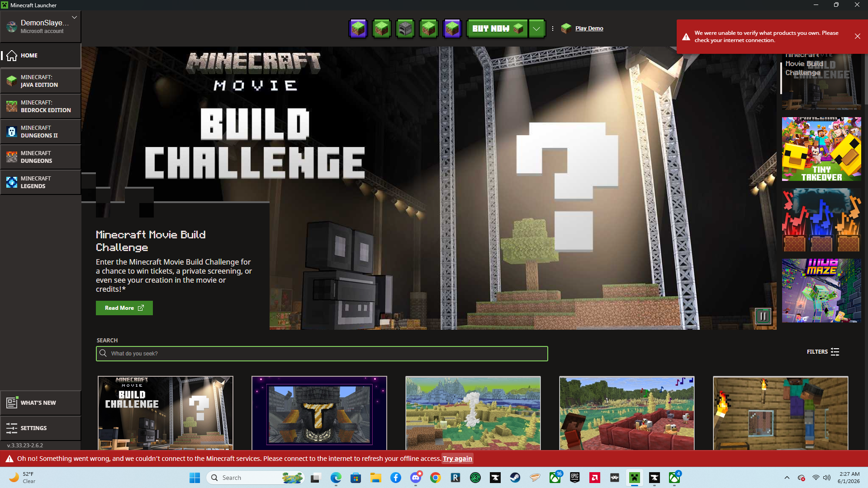Click the Minecraft creeper taskbar icon
This screenshot has height=488, width=868.
[635, 478]
